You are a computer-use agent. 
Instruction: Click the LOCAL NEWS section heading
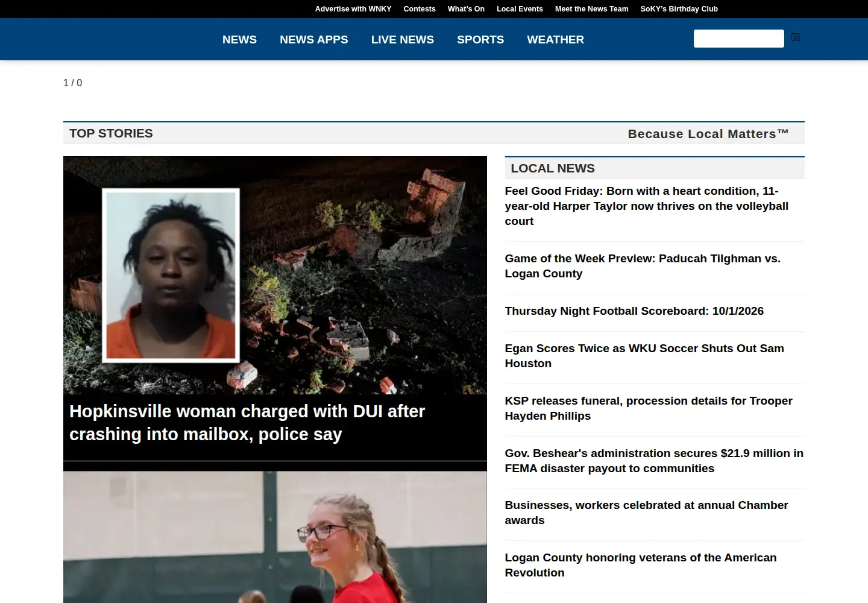click(x=553, y=168)
